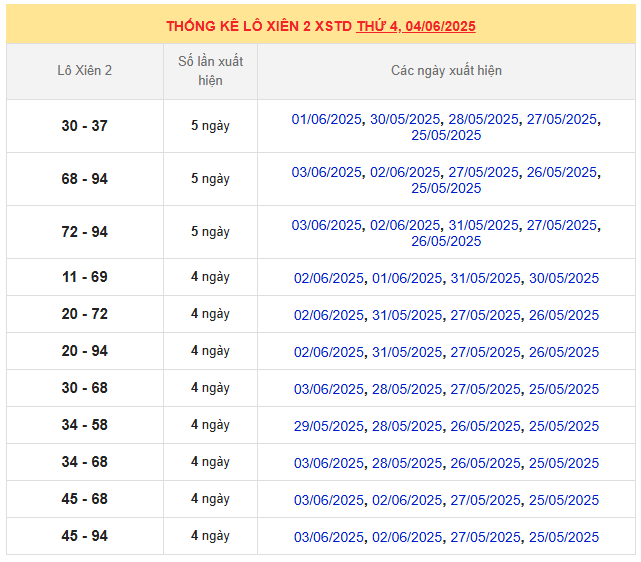This screenshot has height=562, width=641.
Task: Select the pair cell 34 - 68
Action: (85, 462)
